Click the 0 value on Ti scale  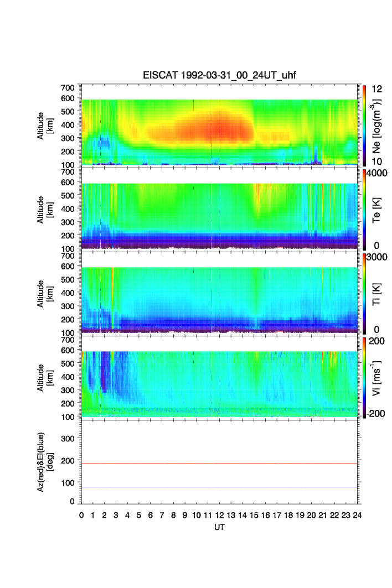(376, 330)
